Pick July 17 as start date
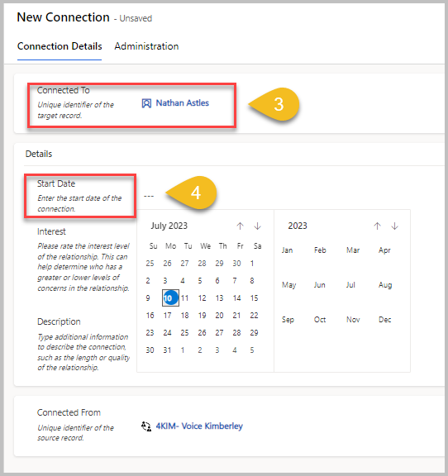The height and width of the screenshot is (476, 448). tap(167, 316)
